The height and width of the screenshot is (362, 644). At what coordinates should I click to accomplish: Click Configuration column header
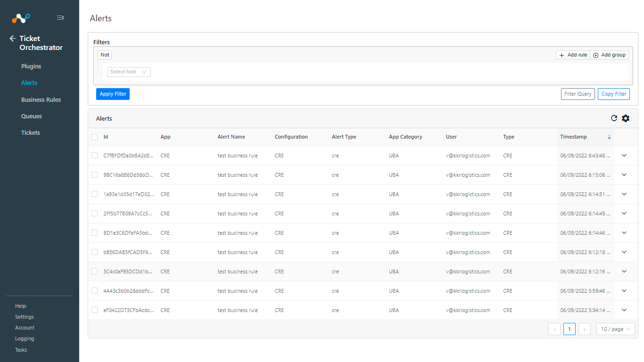291,137
